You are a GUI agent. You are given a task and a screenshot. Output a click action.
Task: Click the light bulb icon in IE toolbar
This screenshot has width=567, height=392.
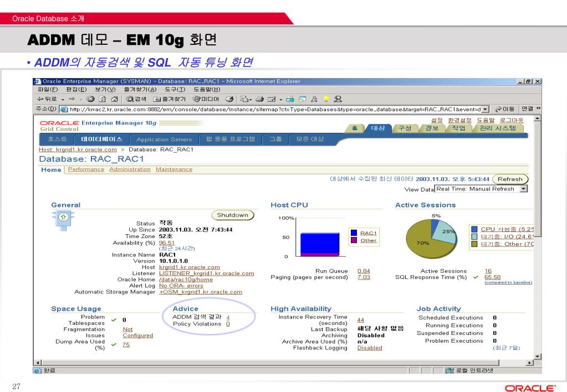click(326, 99)
